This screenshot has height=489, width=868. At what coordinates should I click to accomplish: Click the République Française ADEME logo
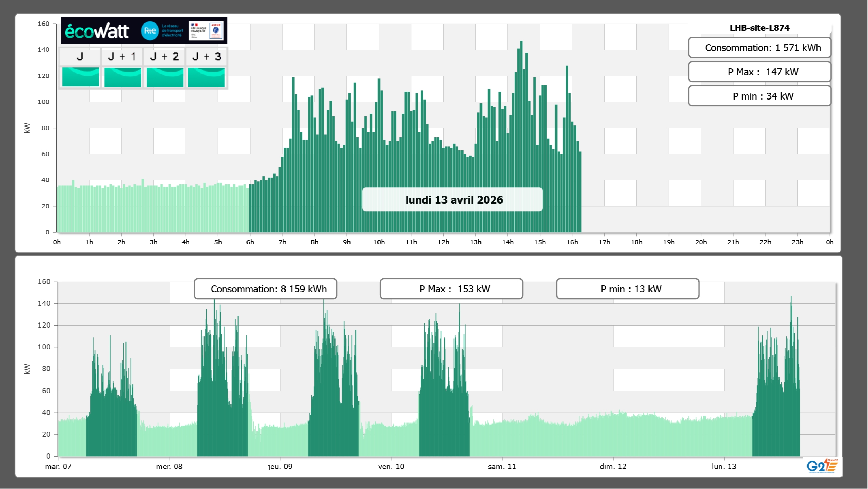(x=206, y=31)
